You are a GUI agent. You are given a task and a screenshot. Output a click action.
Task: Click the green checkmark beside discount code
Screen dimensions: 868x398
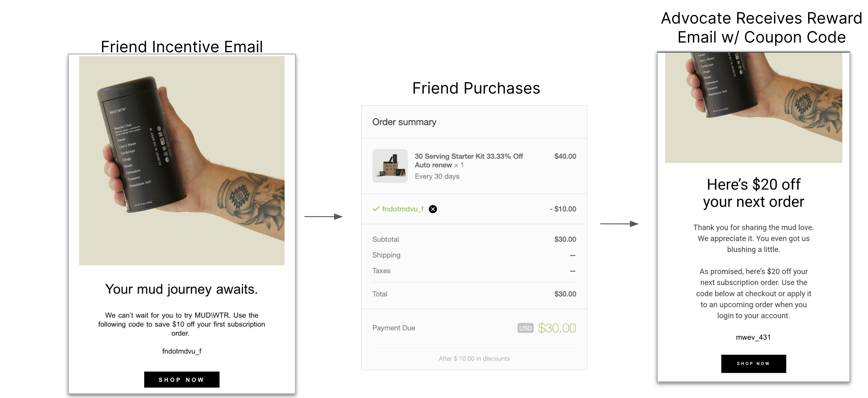[376, 209]
